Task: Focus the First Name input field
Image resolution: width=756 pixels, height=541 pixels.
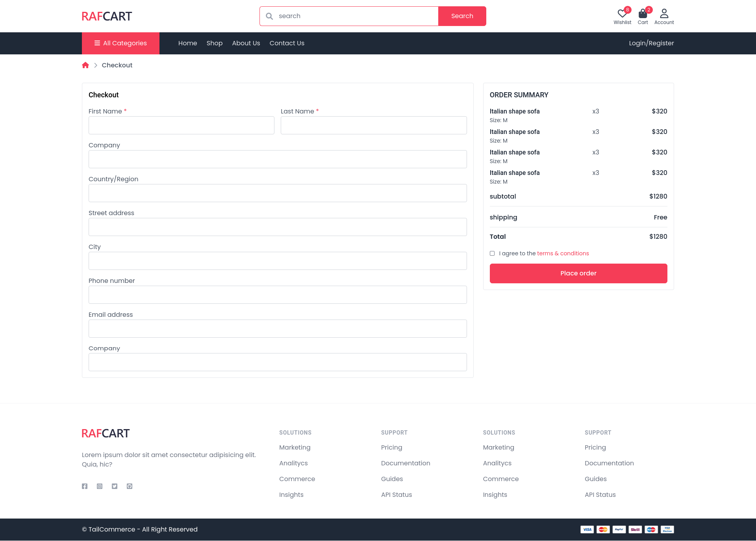Action: (x=182, y=125)
